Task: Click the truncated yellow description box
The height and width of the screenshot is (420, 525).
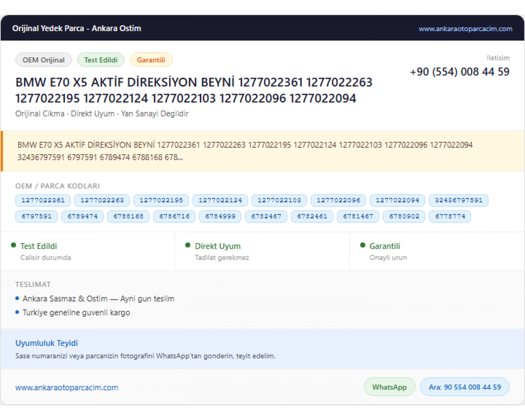Action: pyautogui.click(x=262, y=151)
